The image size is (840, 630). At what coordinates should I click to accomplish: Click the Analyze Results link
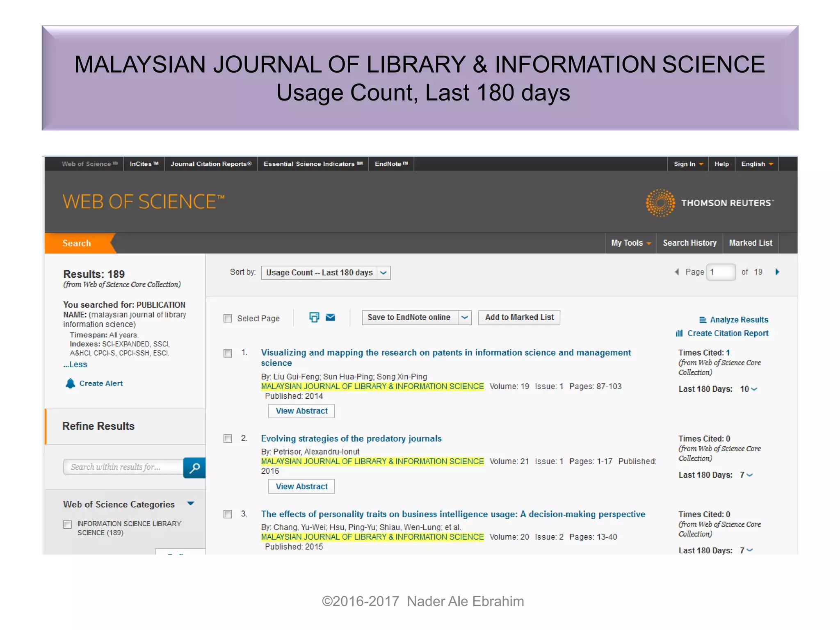pos(739,320)
